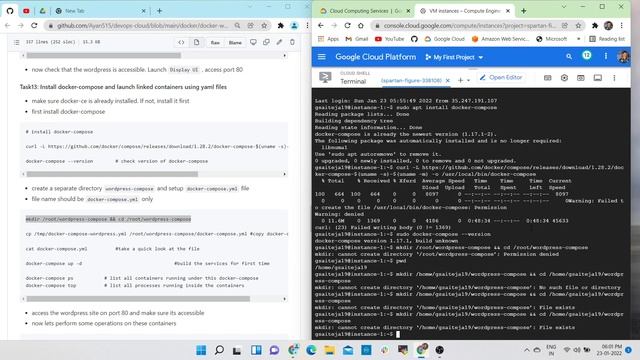This screenshot has height=360, width=640.
Task: Select the VM instances Compute Engine tab
Action: 465,11
